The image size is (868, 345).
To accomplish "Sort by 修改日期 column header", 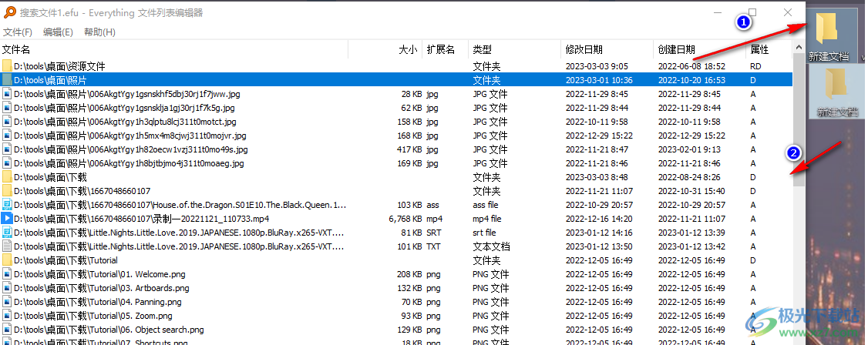I will 607,49.
